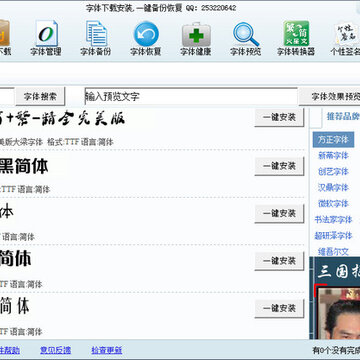Select 超研泽字体 brand category
This screenshot has width=360, height=360.
tap(333, 236)
